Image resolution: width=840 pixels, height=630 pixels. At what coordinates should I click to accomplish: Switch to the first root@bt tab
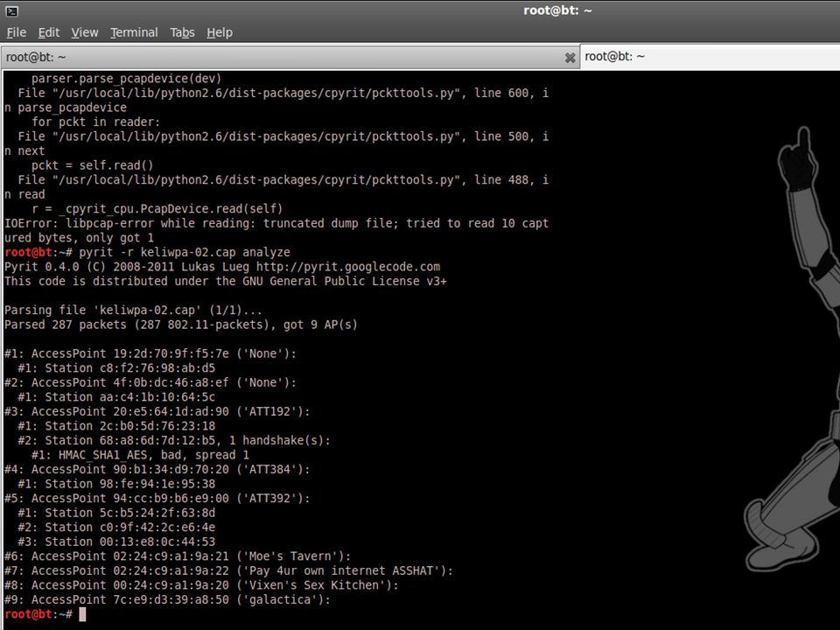290,58
